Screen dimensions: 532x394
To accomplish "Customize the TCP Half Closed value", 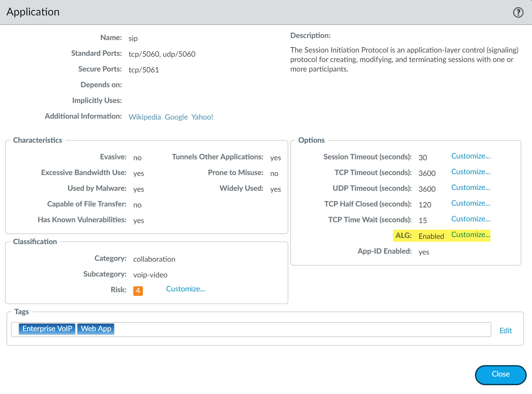I will click(x=470, y=203).
